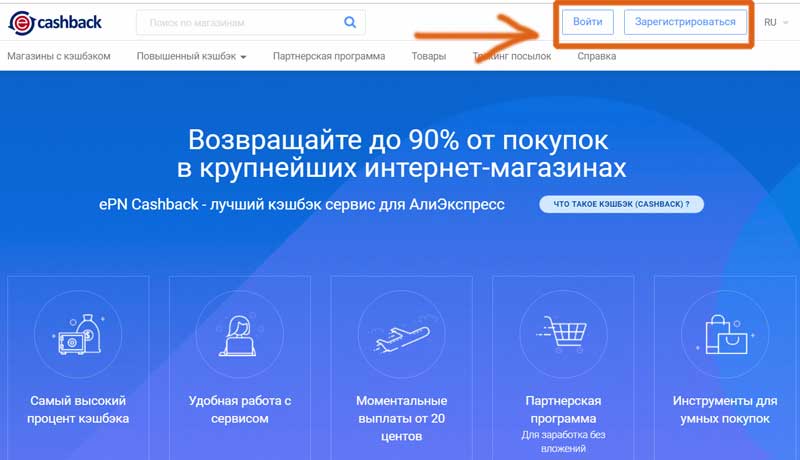Click the Зарегистрироваться button

coord(685,22)
